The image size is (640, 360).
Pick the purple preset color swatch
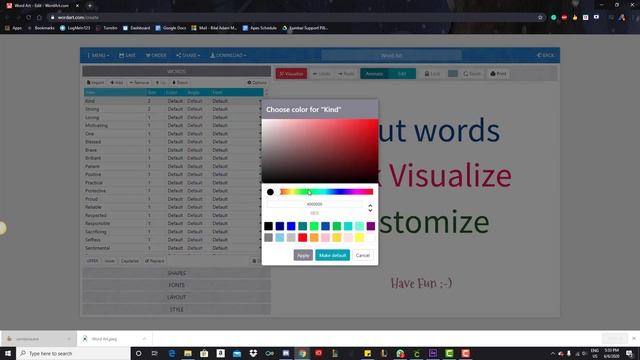coord(371,226)
